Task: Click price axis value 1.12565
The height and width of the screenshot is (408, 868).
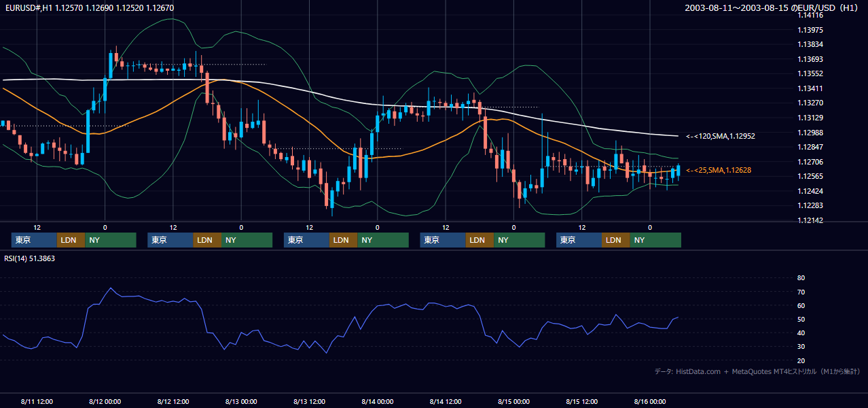Action: (810, 176)
